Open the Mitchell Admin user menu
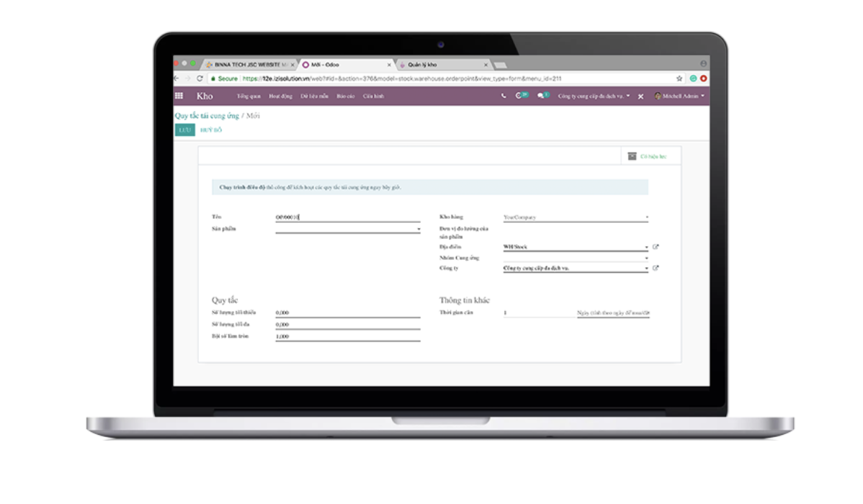863x504 pixels. tap(679, 96)
